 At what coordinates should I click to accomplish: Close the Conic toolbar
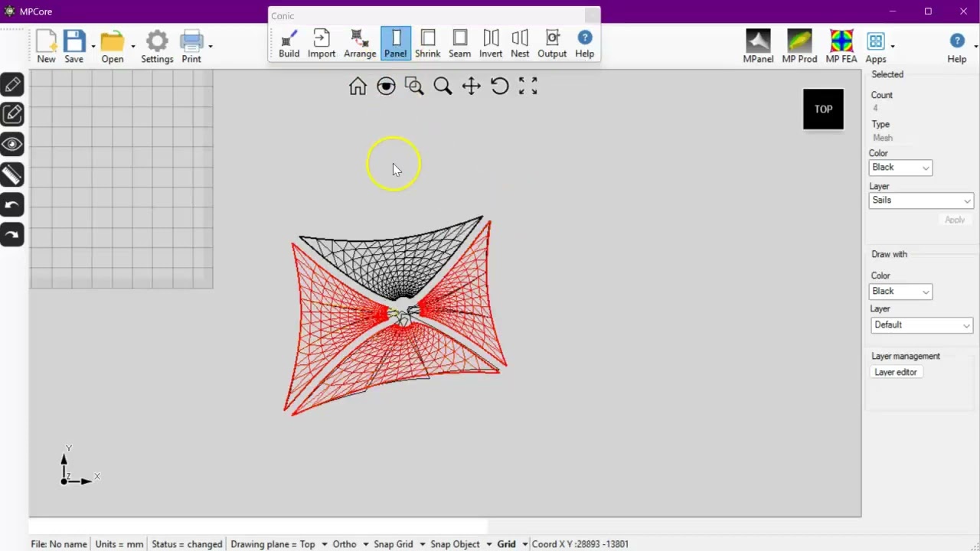coord(592,15)
